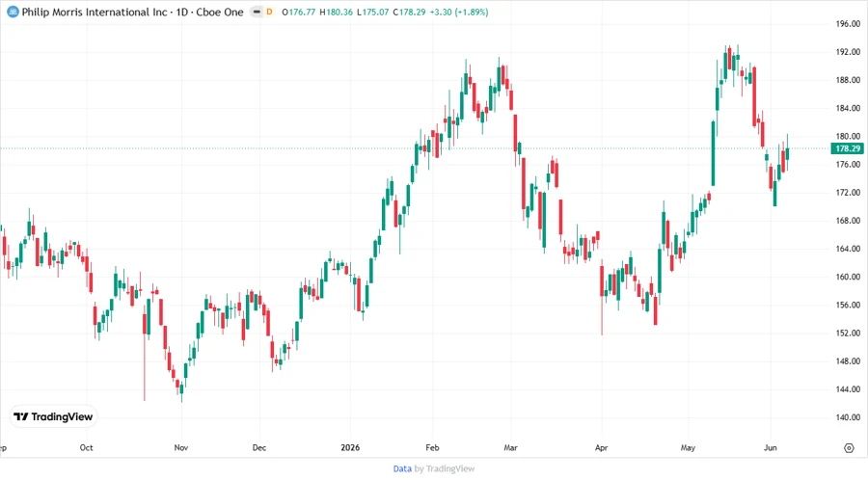Click the low value L175.07
Screen dimensions: 868x480
click(372, 12)
